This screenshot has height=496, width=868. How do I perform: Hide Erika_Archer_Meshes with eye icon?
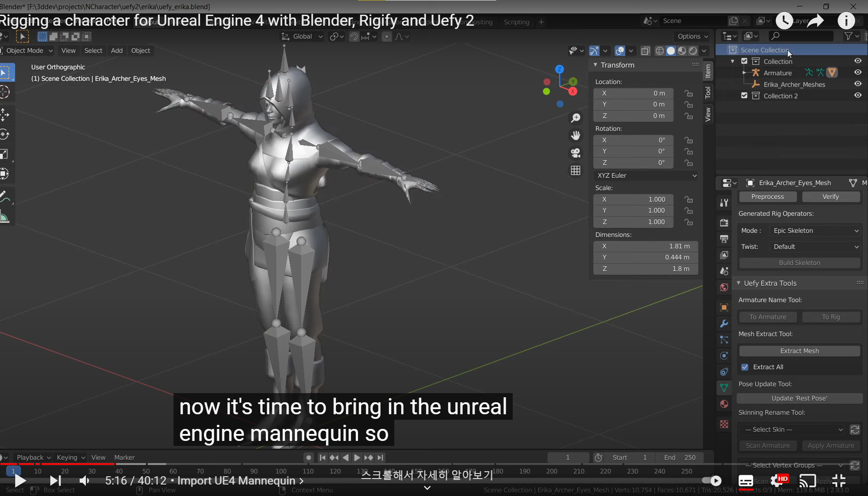(x=857, y=84)
